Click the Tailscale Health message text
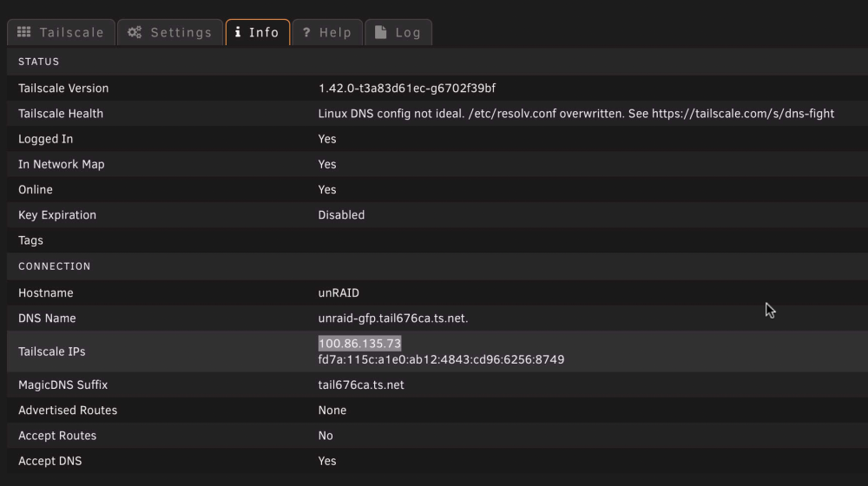The width and height of the screenshot is (868, 486). [x=575, y=114]
